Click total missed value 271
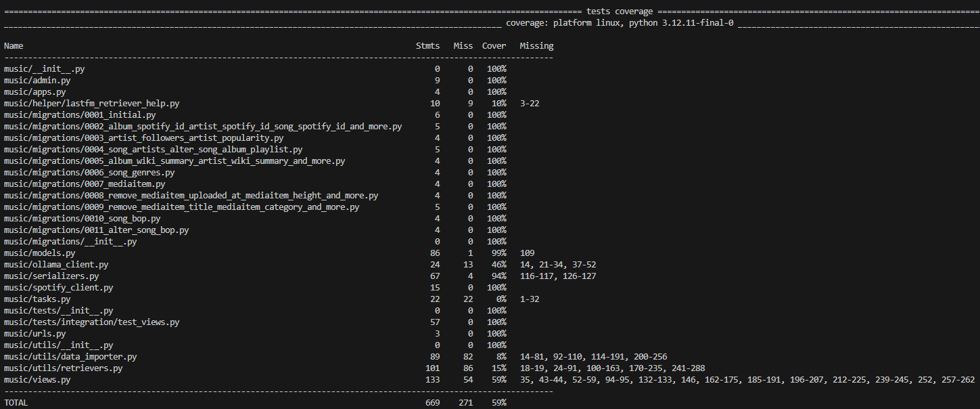Viewport: 980px width, 409px height. [x=465, y=402]
